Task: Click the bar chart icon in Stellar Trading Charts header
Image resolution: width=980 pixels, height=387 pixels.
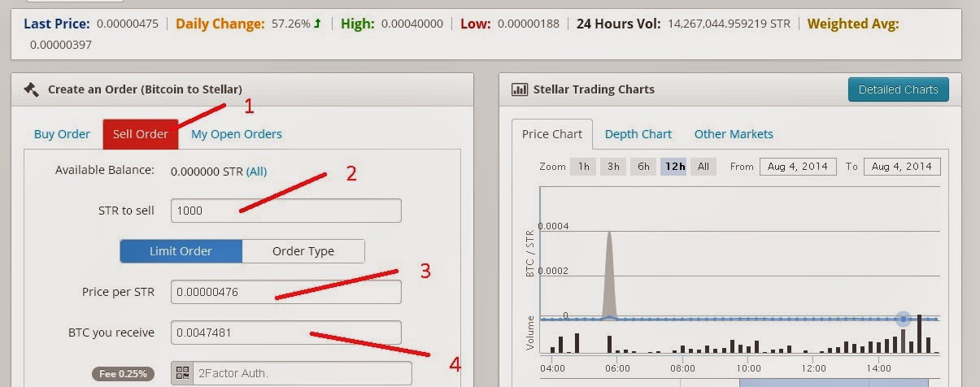Action: coord(519,89)
